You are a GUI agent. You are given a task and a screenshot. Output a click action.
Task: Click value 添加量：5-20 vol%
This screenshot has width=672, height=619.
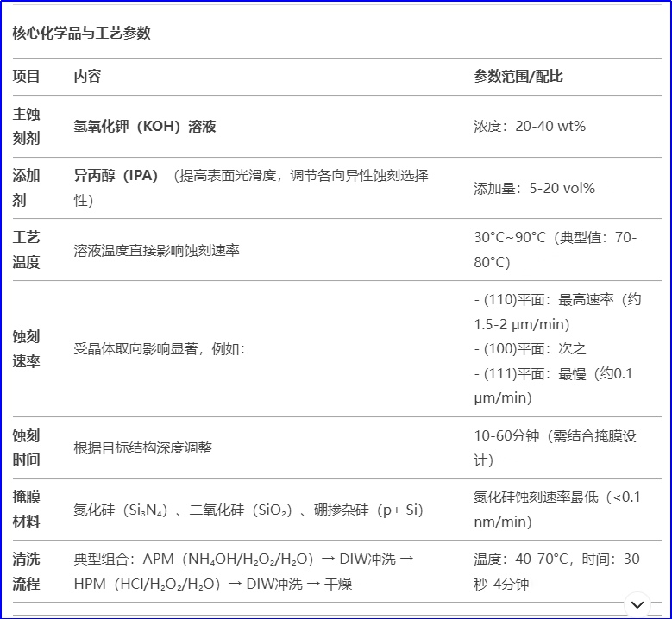click(534, 188)
